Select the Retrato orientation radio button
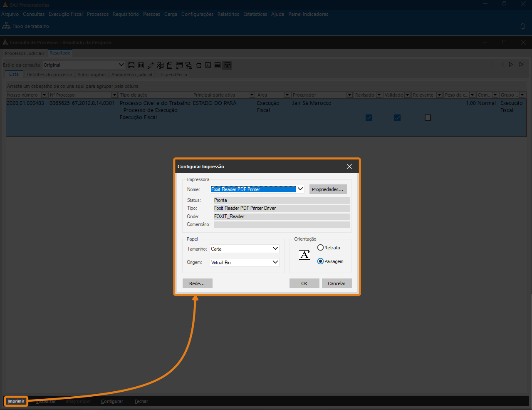The width and height of the screenshot is (532, 410). pyautogui.click(x=320, y=248)
